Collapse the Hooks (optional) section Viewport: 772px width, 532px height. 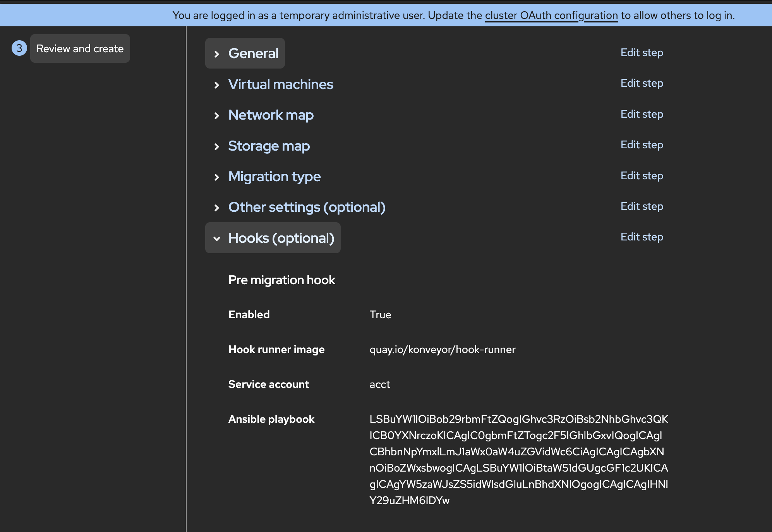click(x=273, y=238)
